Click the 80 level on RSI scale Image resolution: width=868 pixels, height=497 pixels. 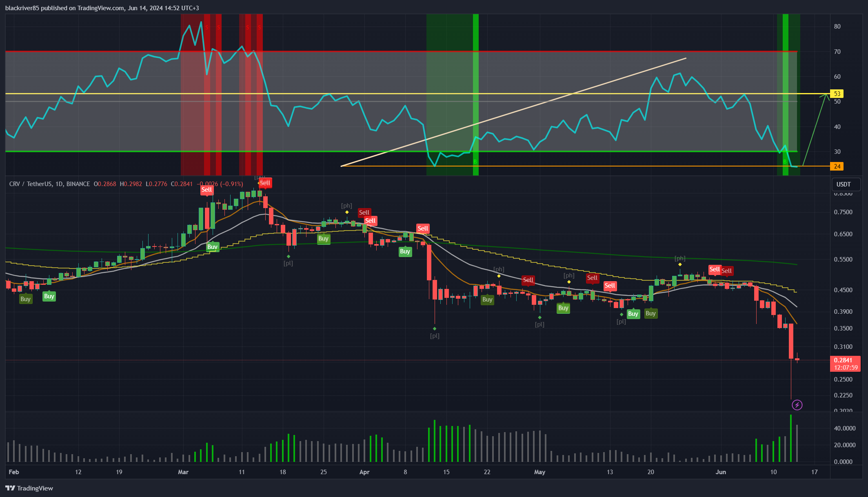837,27
